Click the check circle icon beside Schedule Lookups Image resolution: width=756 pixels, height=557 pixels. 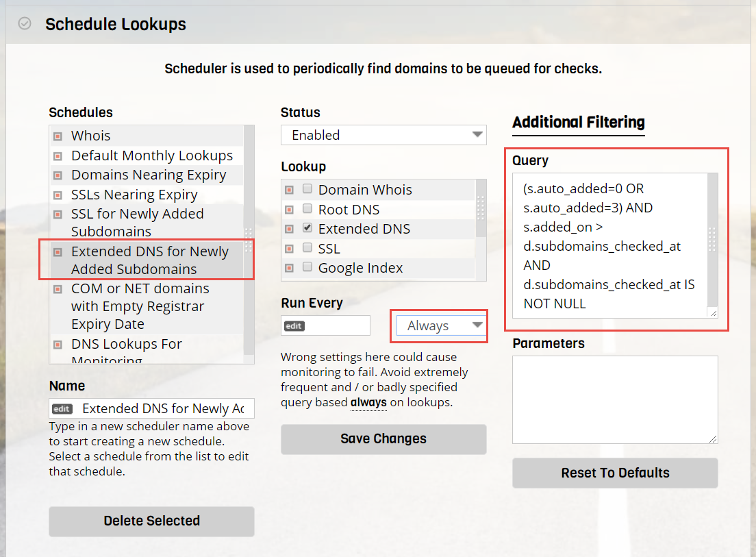tap(25, 23)
